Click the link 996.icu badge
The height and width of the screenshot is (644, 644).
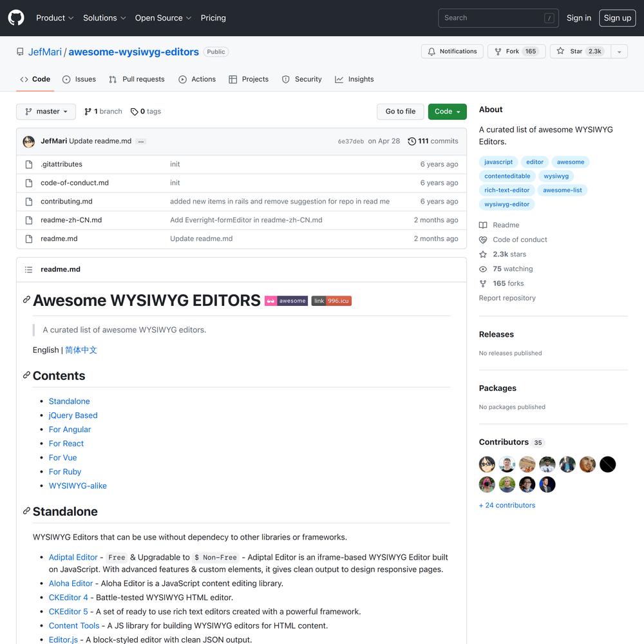coord(332,301)
